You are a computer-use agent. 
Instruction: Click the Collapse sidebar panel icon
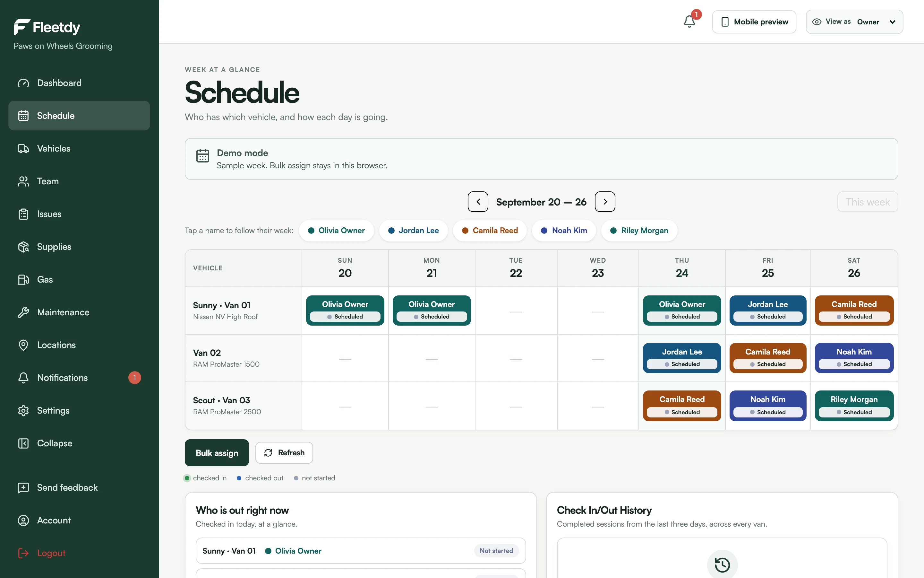click(23, 443)
